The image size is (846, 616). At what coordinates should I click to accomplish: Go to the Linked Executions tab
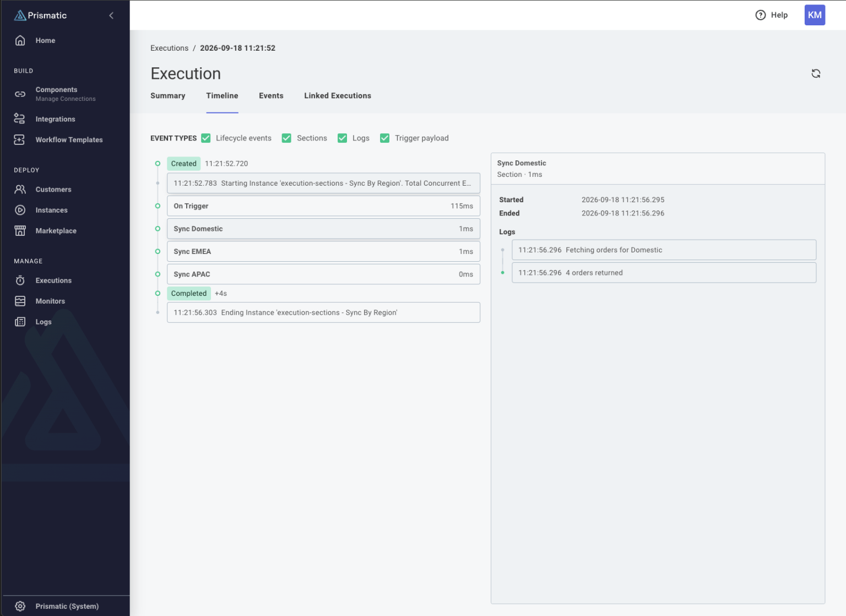(x=338, y=96)
